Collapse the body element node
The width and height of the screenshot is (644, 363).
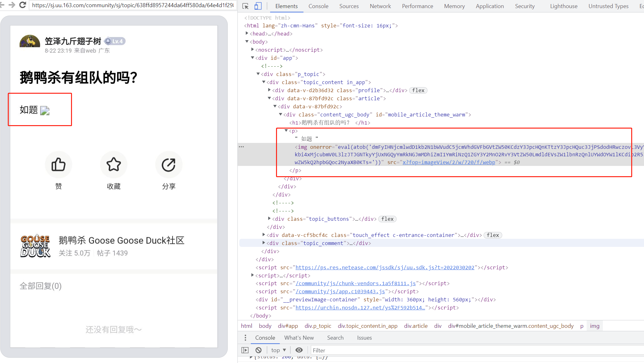click(x=247, y=41)
